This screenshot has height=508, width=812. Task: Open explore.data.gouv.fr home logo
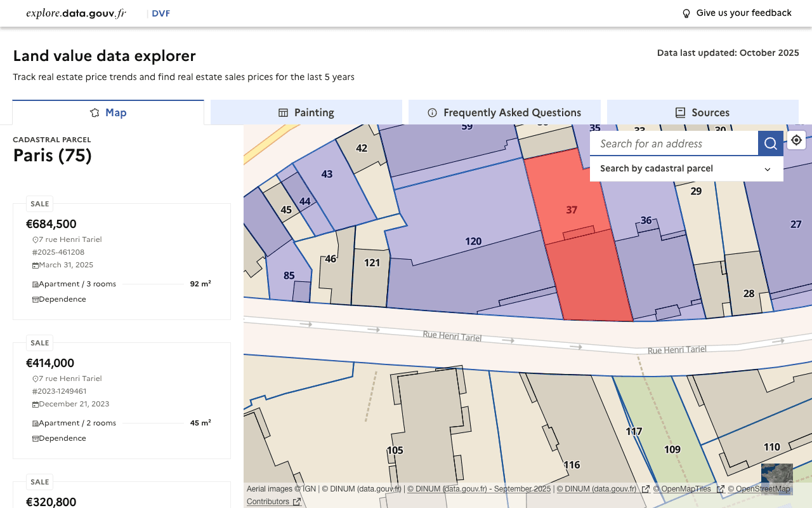click(x=76, y=13)
